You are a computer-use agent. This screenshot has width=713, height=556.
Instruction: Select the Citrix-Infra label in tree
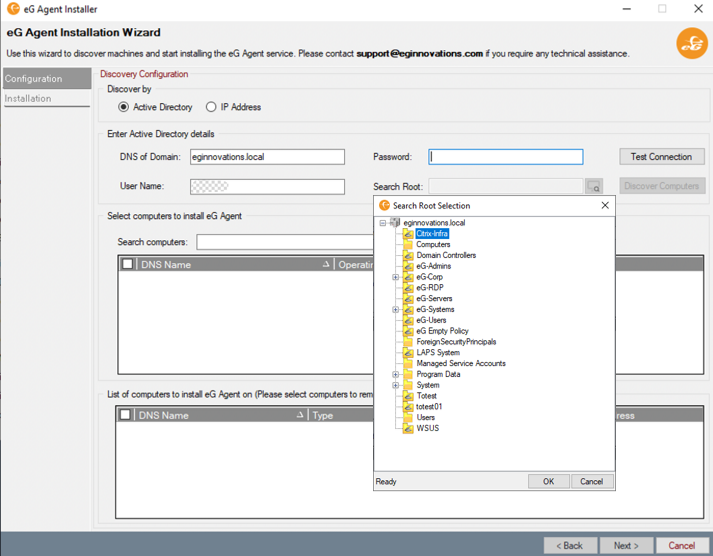[432, 234]
